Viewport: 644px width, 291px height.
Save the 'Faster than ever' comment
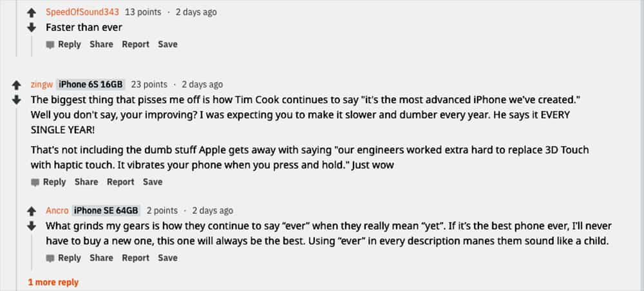click(167, 44)
